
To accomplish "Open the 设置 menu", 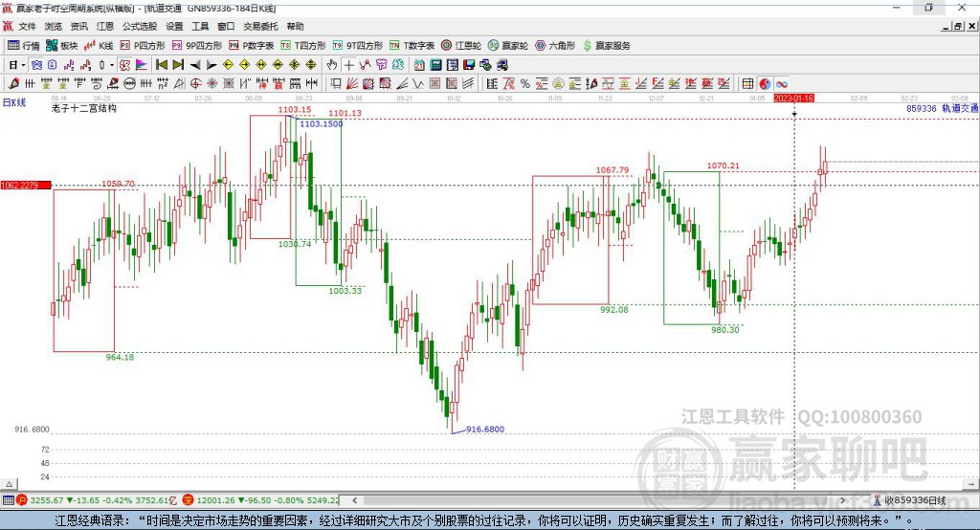I will (x=174, y=26).
